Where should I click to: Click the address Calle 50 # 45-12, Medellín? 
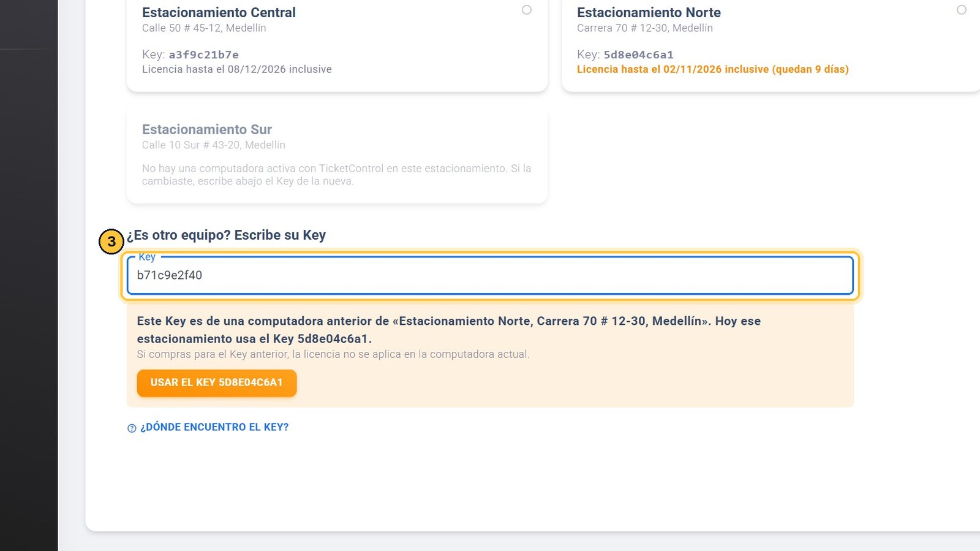click(204, 28)
